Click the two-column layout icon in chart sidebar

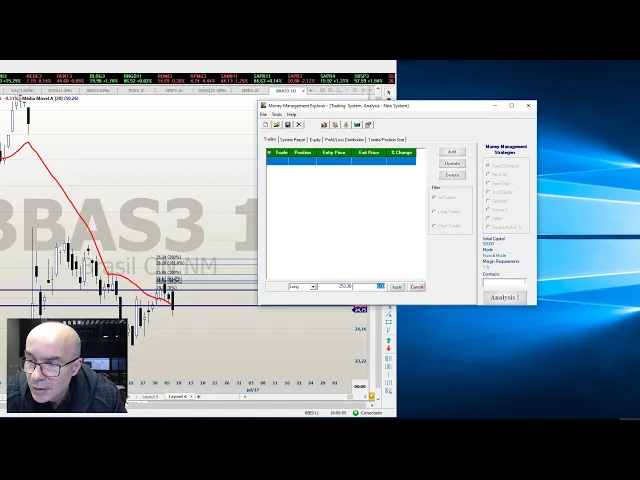click(389, 358)
